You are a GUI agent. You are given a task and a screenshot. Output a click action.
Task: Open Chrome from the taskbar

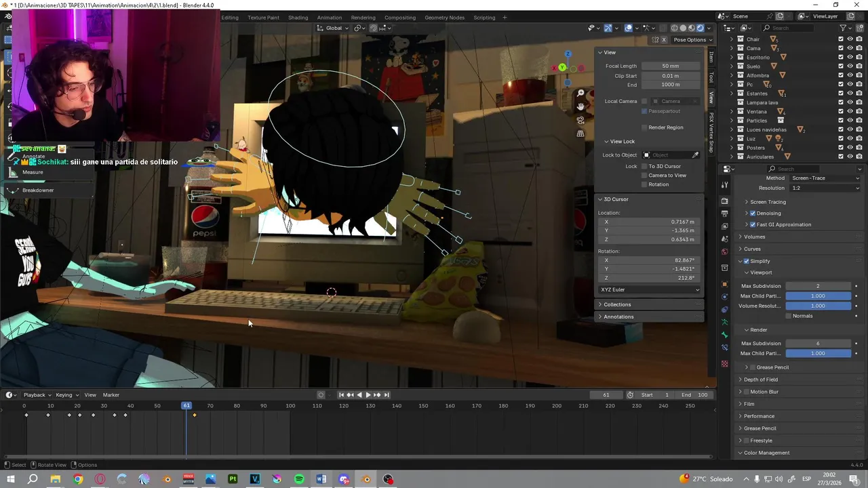tap(78, 479)
